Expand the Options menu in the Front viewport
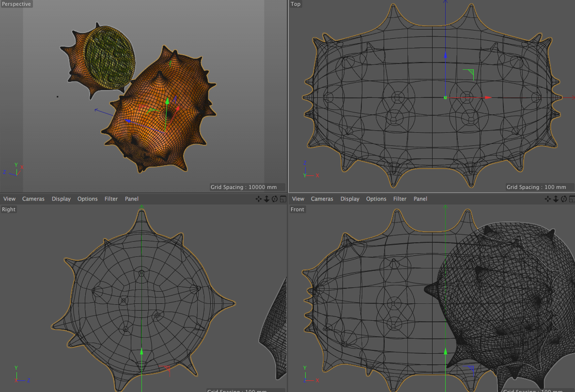575x392 pixels. click(376, 199)
